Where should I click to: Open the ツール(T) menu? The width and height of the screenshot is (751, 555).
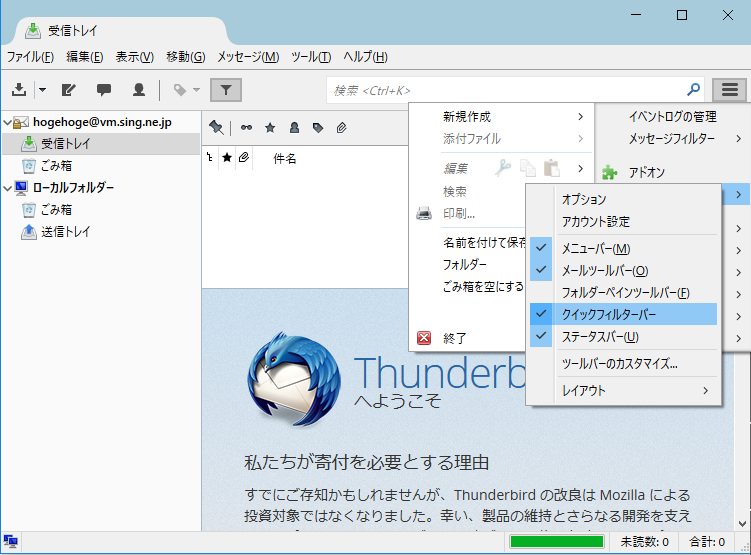pos(311,57)
